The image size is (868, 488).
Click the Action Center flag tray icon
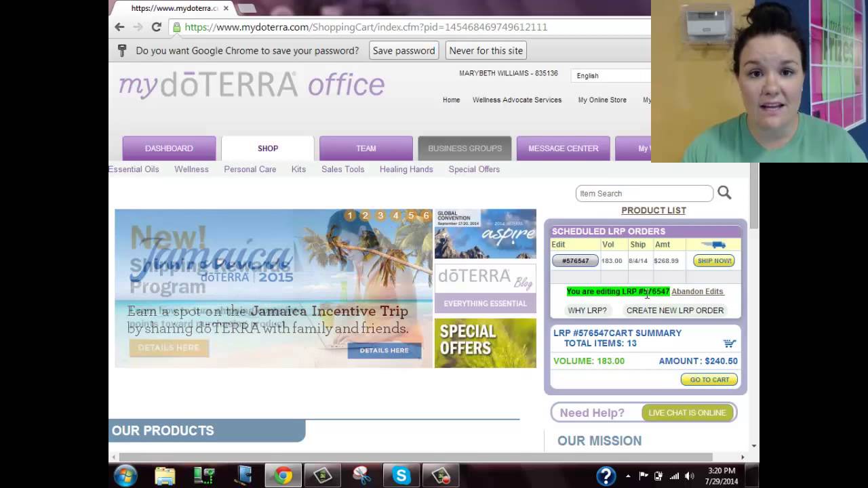coord(643,476)
